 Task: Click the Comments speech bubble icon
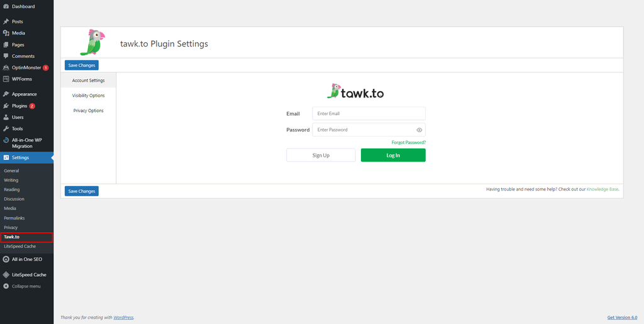pos(6,56)
